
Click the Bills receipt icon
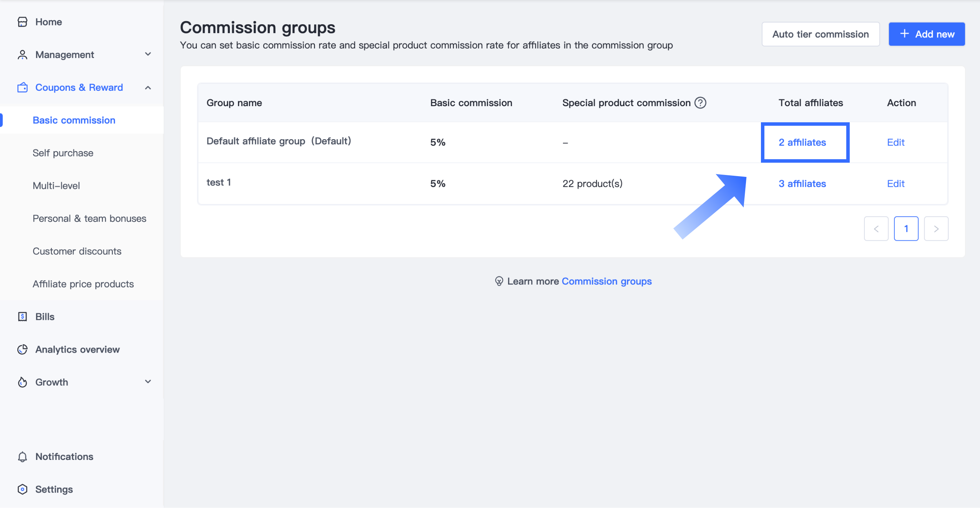[x=22, y=316]
